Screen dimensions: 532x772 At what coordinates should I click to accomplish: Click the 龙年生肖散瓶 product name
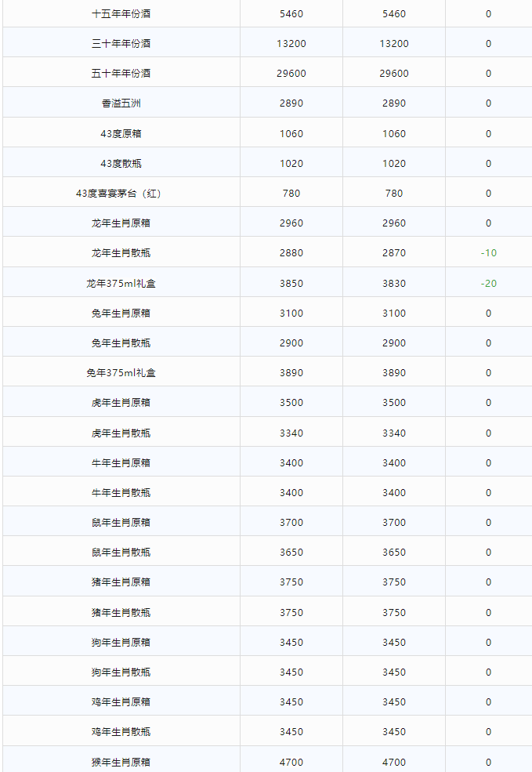[x=121, y=253]
